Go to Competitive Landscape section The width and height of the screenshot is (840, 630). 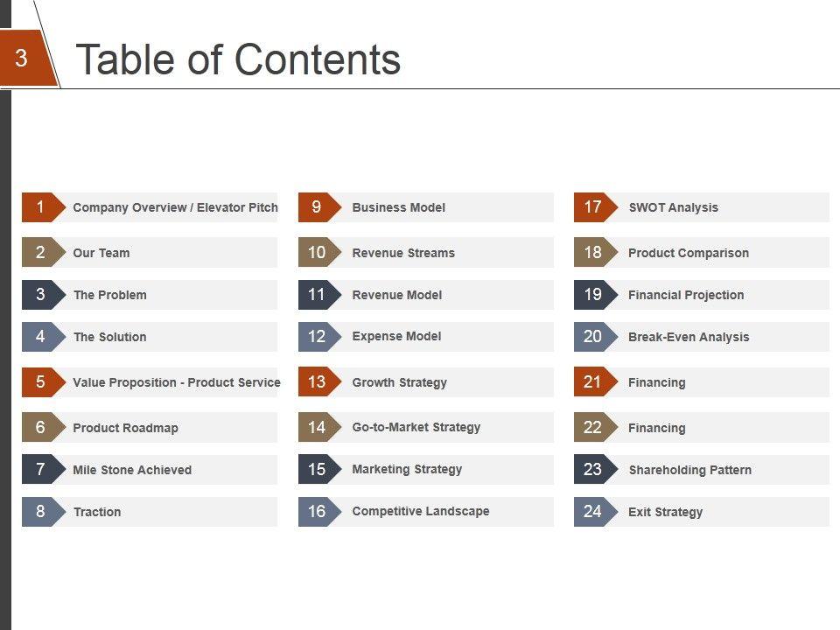(420, 512)
